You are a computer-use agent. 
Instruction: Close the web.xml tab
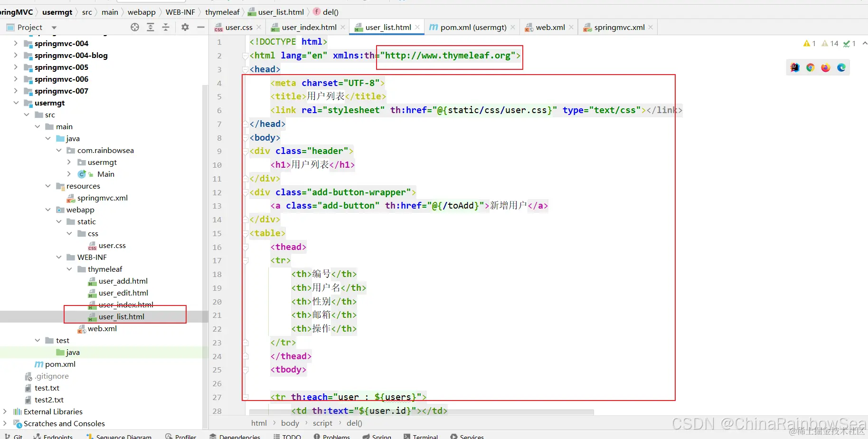(x=571, y=28)
